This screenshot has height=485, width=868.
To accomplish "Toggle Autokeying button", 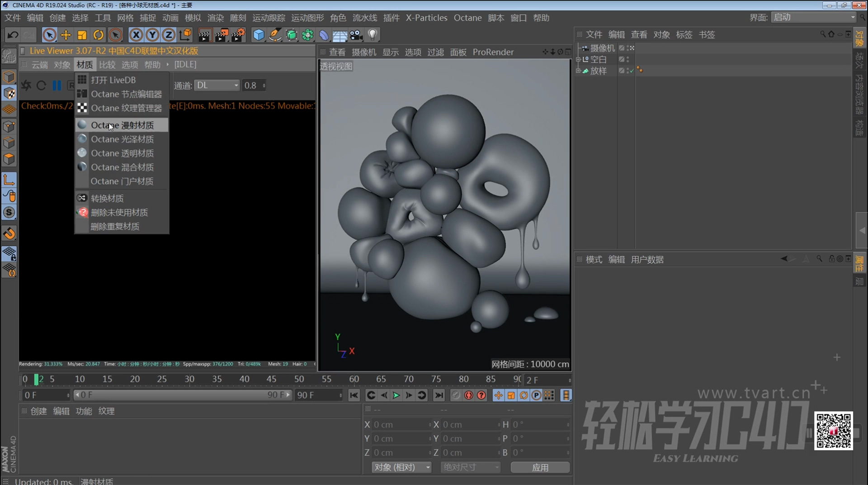I will pyautogui.click(x=468, y=395).
